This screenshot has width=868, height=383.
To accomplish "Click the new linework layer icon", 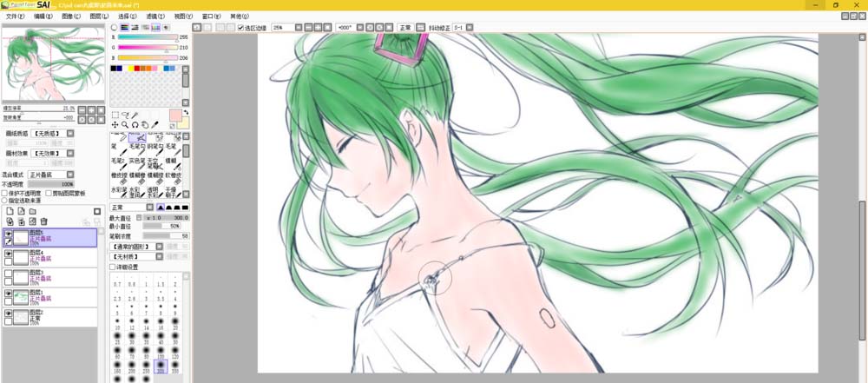I will click(x=21, y=211).
